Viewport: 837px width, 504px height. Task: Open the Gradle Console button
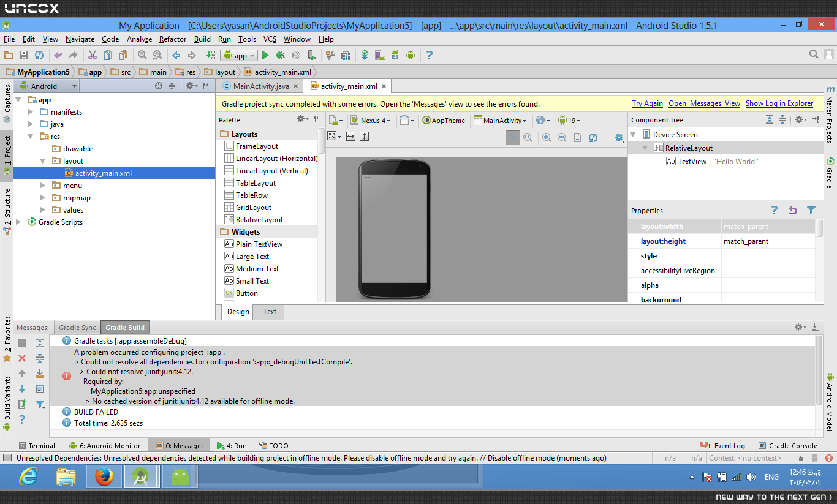pyautogui.click(x=788, y=446)
